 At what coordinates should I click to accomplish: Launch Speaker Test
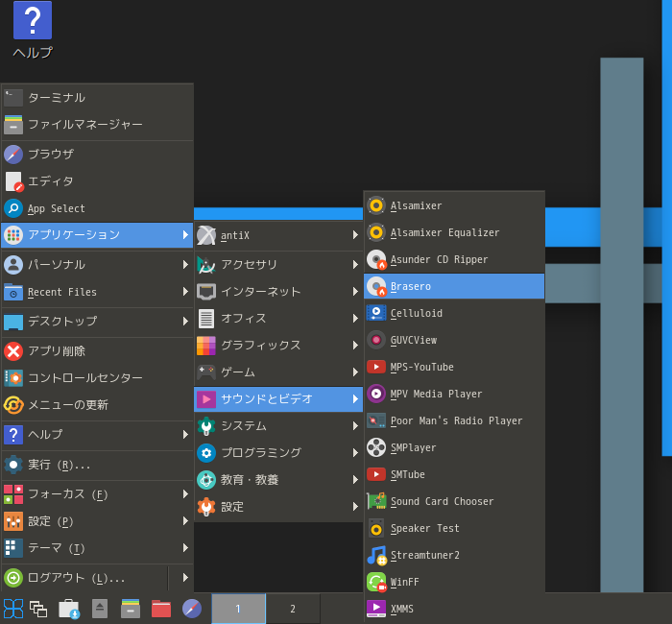pos(454,528)
